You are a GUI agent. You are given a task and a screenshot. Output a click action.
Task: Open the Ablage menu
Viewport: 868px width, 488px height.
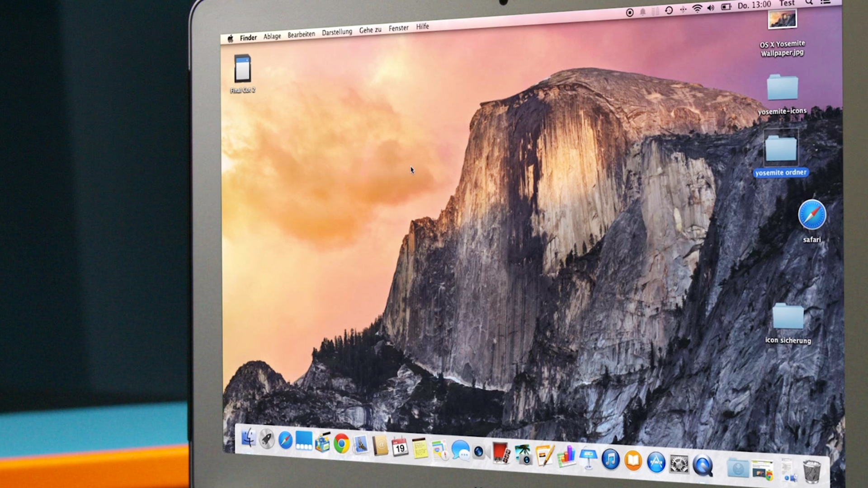click(272, 36)
